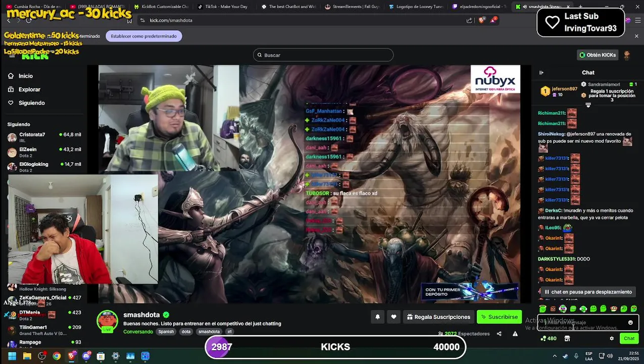Screen dimensions: 644x364
Task: Click the share page icon in address bar
Action: click(x=469, y=20)
